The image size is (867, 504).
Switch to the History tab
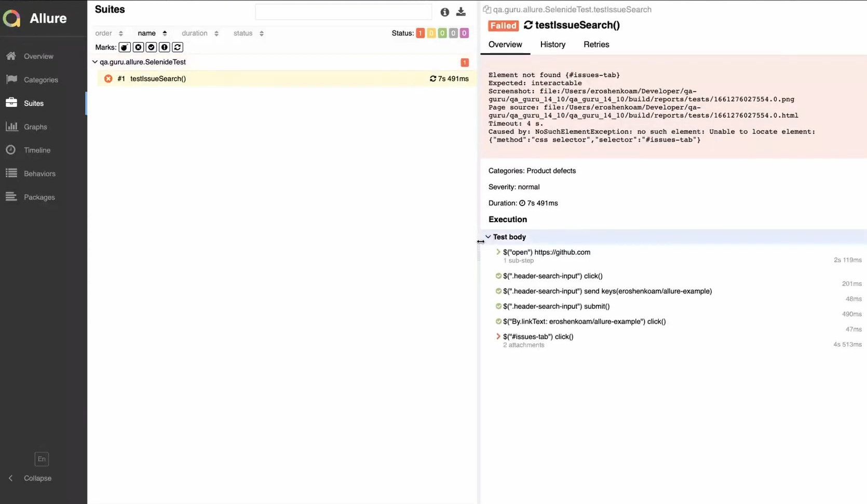coord(552,45)
